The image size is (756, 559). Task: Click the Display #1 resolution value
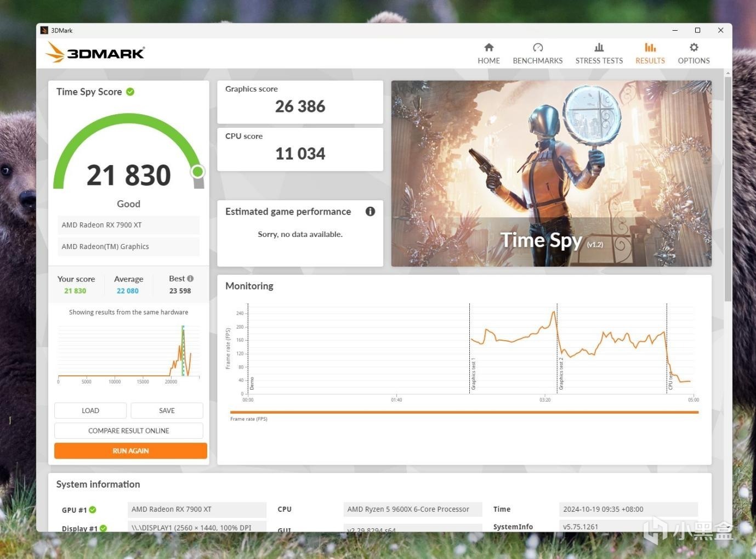(197, 527)
